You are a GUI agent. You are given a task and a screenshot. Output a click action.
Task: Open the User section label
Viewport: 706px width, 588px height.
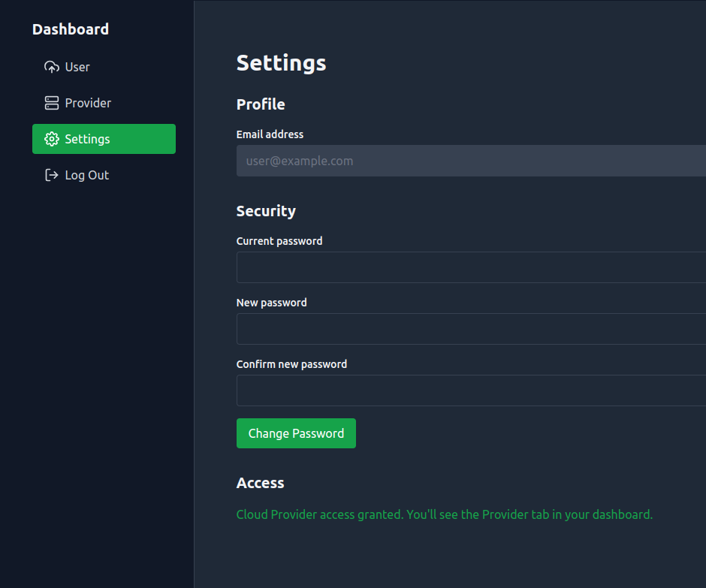point(77,67)
